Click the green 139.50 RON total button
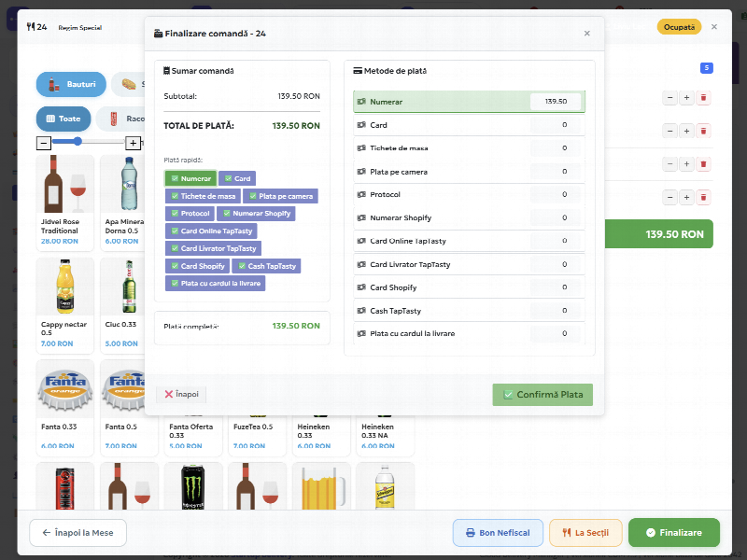Viewport: 747px width, 560px height. (x=659, y=234)
